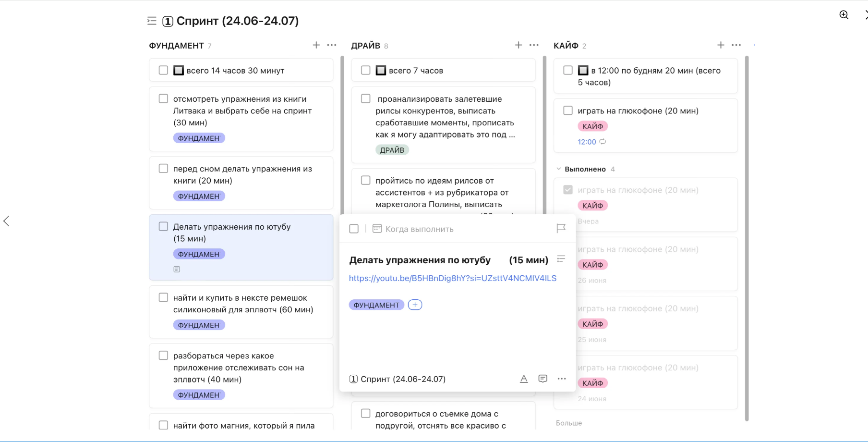Click the ФУНДАМЕНТ tag chip in the task popup
The image size is (868, 442).
pyautogui.click(x=376, y=305)
